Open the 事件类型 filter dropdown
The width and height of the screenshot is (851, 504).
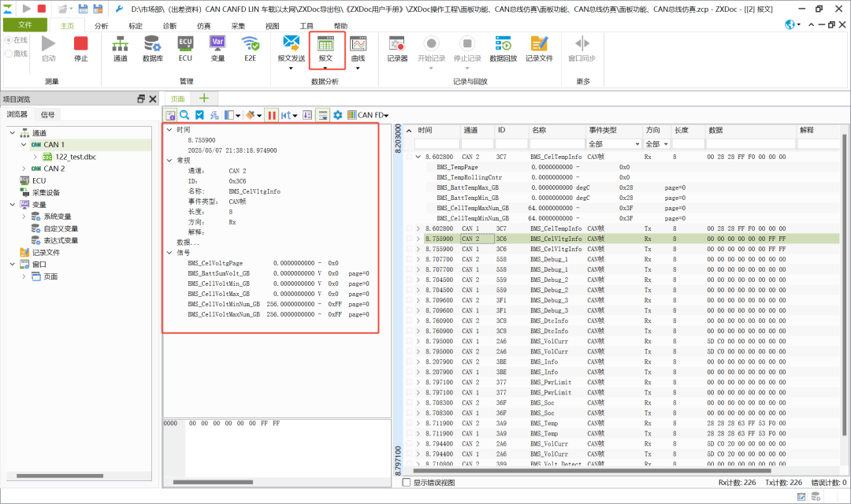[x=637, y=144]
